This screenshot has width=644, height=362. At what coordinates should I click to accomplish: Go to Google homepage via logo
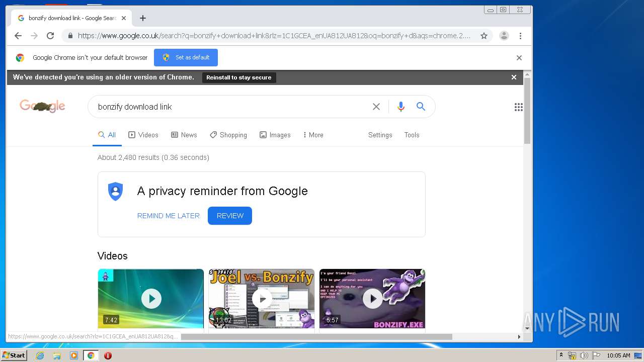[42, 106]
